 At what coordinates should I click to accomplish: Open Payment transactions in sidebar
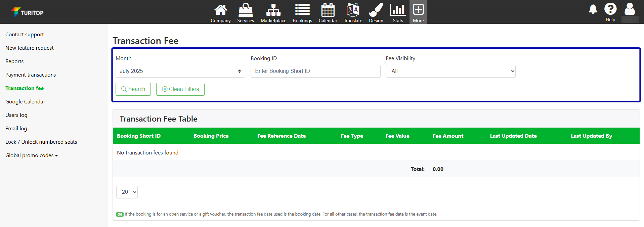31,75
